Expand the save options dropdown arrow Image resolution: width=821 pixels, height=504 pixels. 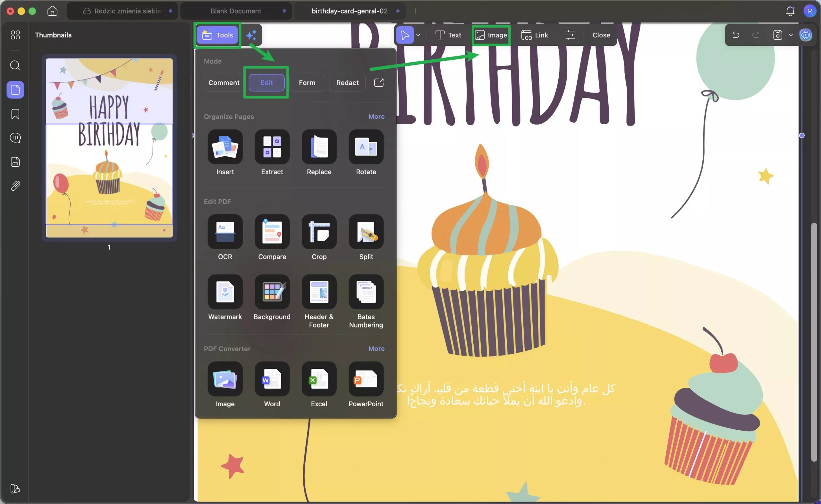(x=790, y=35)
